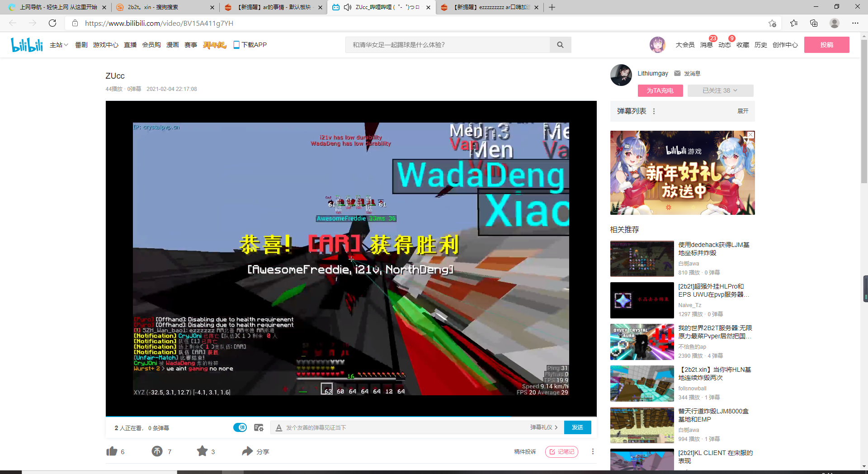Image resolution: width=868 pixels, height=474 pixels.
Task: Switch to the 2b2t xin search tab
Action: point(165,7)
